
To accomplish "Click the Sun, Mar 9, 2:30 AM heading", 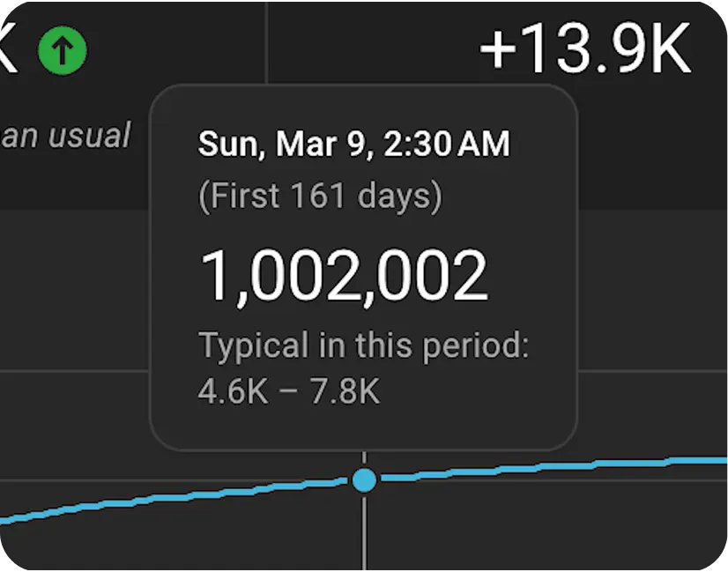I will (353, 144).
